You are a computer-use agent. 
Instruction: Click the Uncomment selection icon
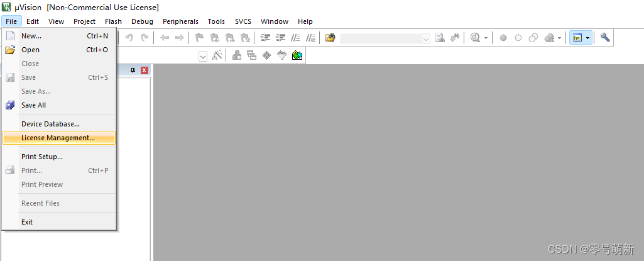(x=310, y=38)
